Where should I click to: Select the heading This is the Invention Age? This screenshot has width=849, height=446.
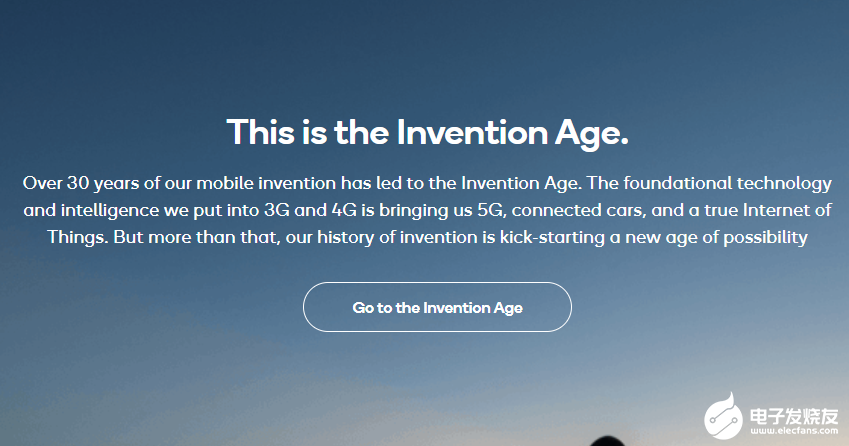(x=428, y=133)
